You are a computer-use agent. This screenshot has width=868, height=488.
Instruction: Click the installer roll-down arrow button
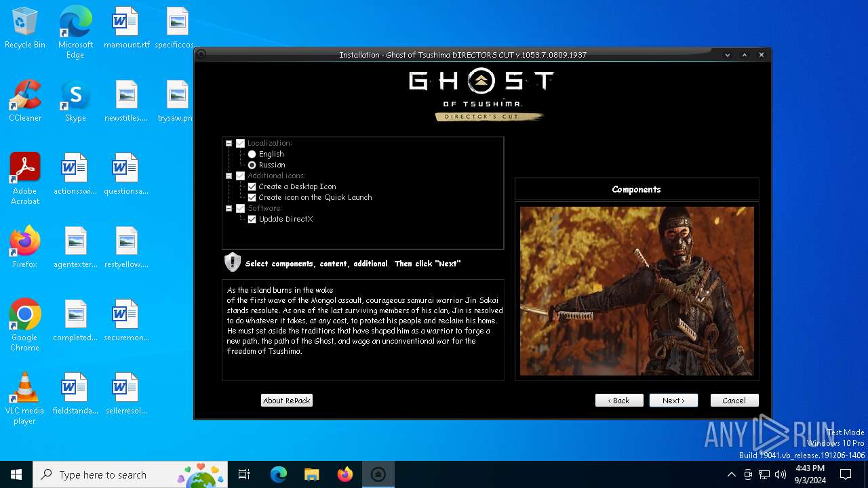coord(728,55)
